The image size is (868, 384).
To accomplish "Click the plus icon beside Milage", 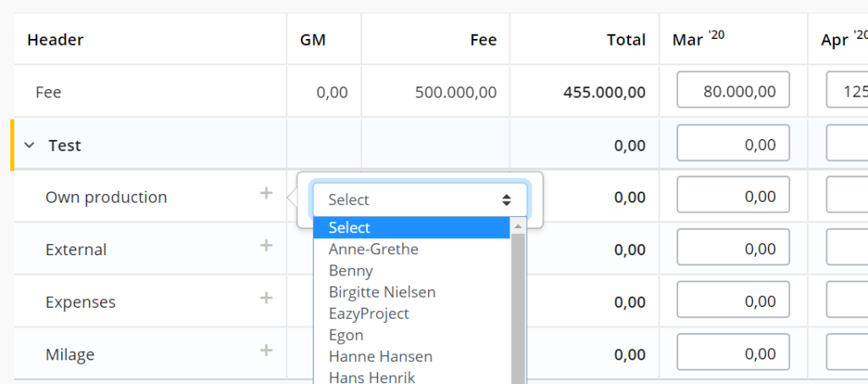I will [266, 351].
